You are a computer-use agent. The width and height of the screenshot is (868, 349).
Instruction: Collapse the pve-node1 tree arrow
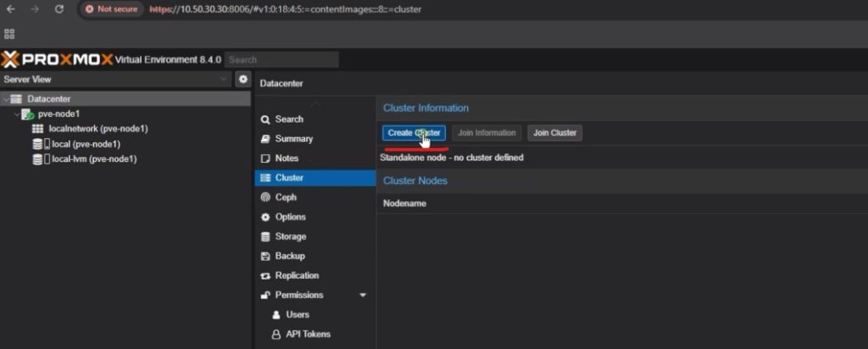[x=16, y=114]
